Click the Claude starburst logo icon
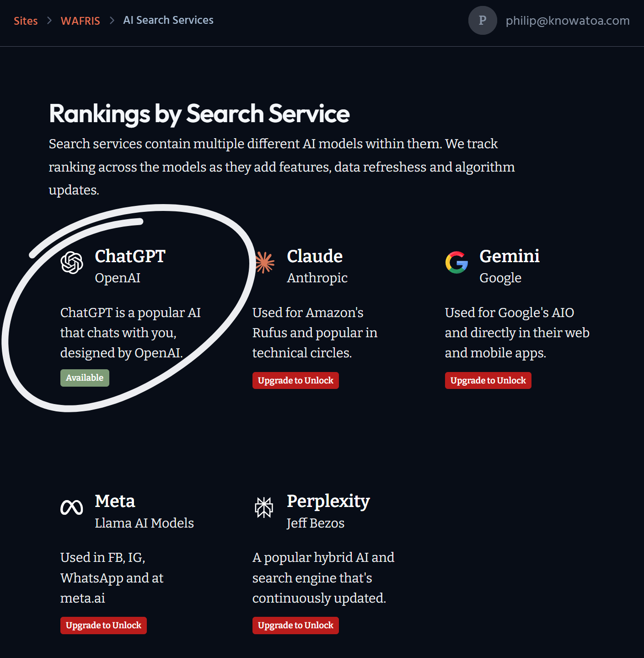This screenshot has height=658, width=644. [x=264, y=263]
